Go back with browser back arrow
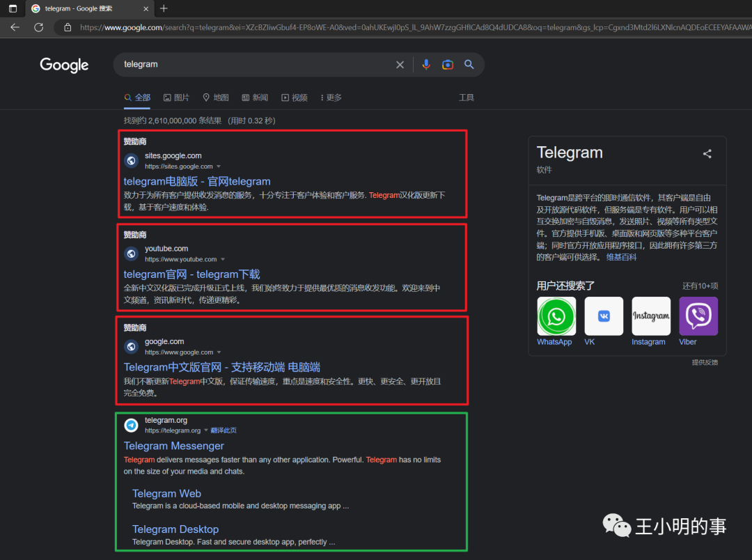Image resolution: width=752 pixels, height=560 pixels. point(15,27)
